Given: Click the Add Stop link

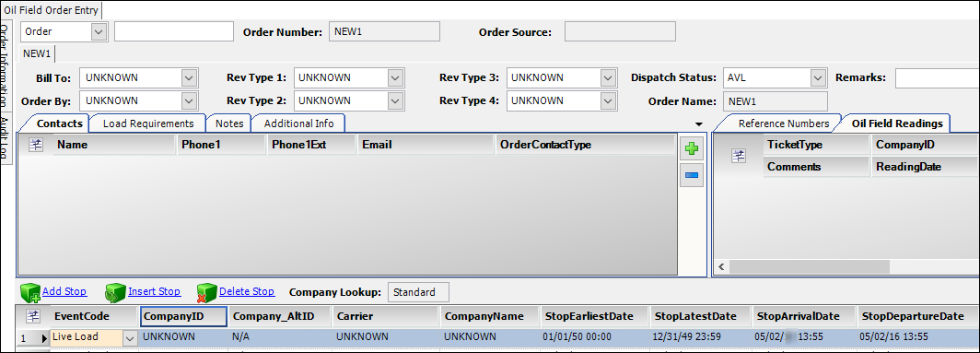Looking at the screenshot, I should (x=64, y=291).
